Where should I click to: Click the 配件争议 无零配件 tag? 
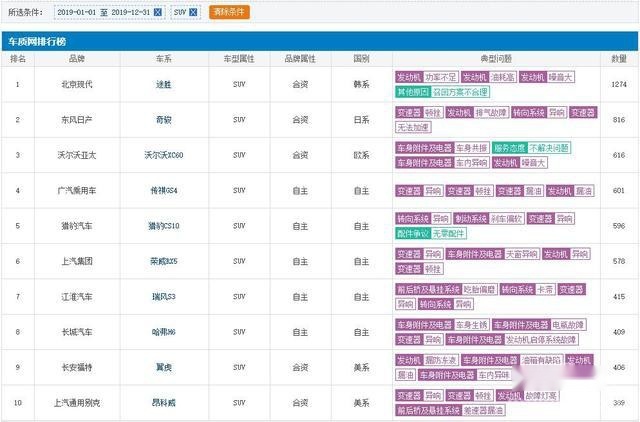point(431,234)
